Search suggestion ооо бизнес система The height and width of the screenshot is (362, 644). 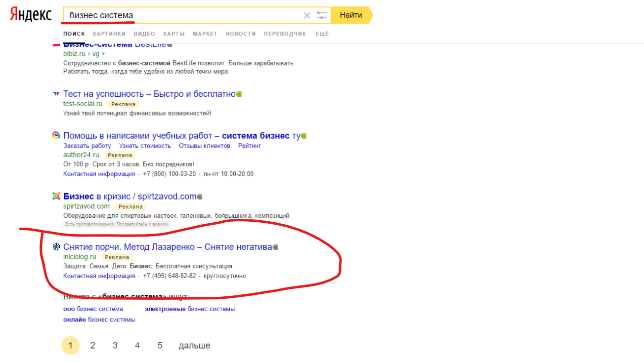coord(93,309)
